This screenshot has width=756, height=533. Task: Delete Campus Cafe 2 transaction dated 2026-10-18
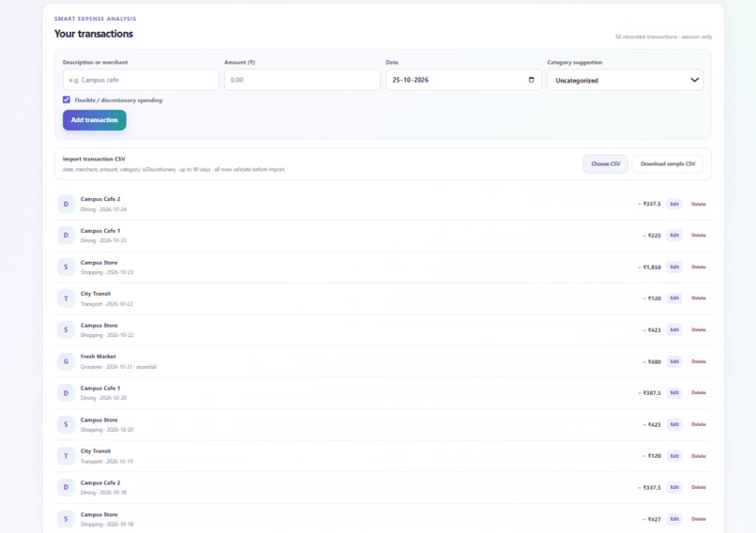(x=699, y=487)
